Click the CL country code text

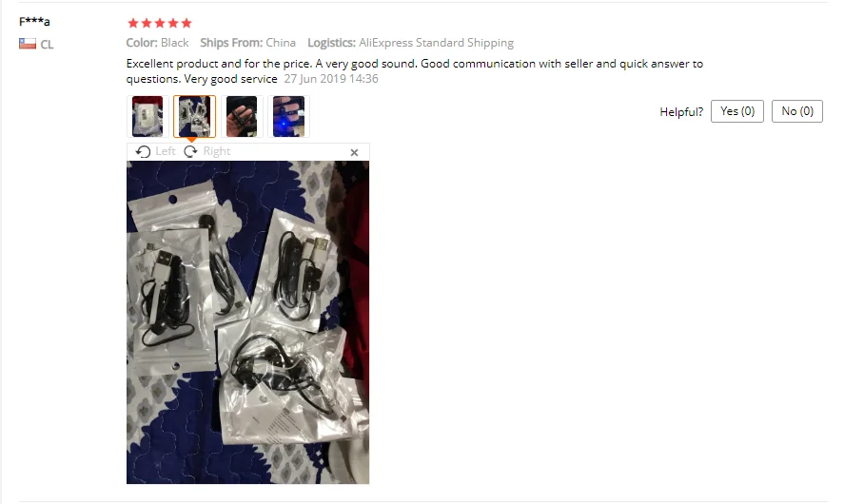pyautogui.click(x=47, y=45)
